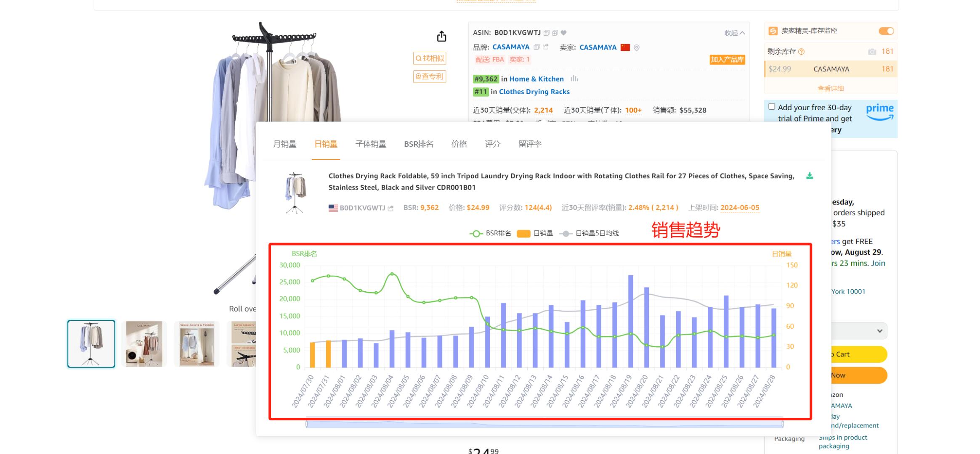The image size is (980, 454).
Task: Open the 留评率 tab
Action: point(530,144)
